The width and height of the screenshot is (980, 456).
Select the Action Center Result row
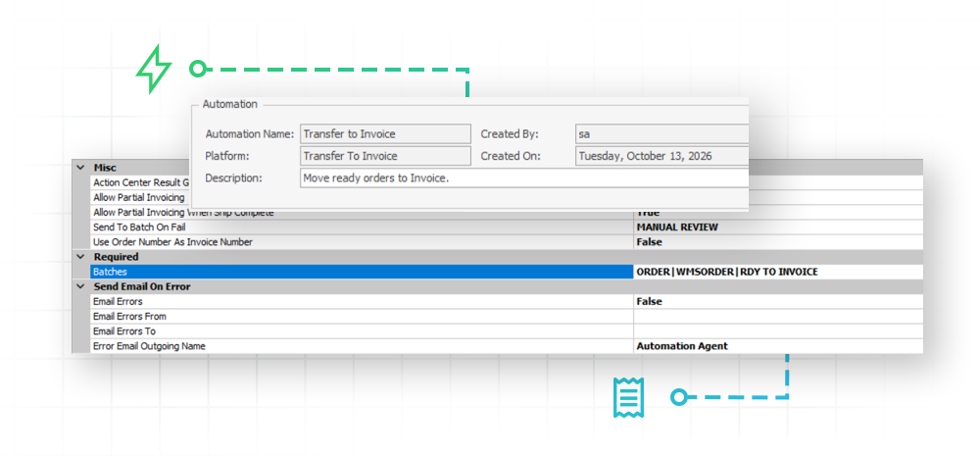click(140, 182)
